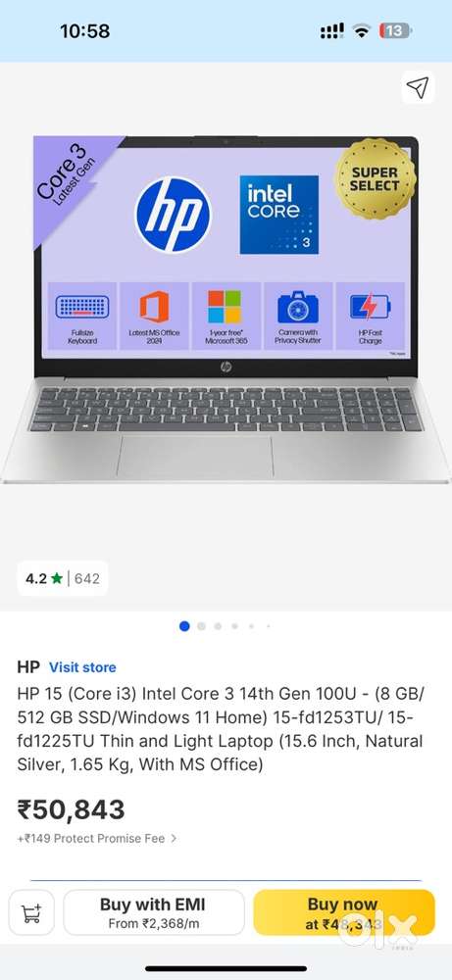The image size is (452, 980).
Task: Select the third image carousel dot
Action: (218, 626)
